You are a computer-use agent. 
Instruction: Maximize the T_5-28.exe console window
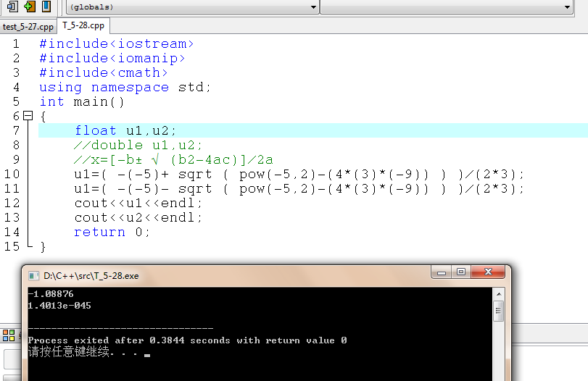(x=461, y=272)
